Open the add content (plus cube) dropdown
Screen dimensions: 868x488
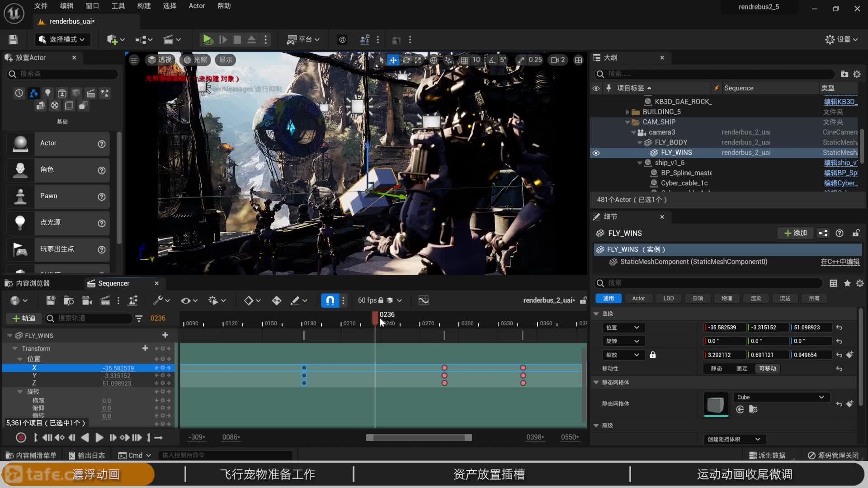point(116,40)
